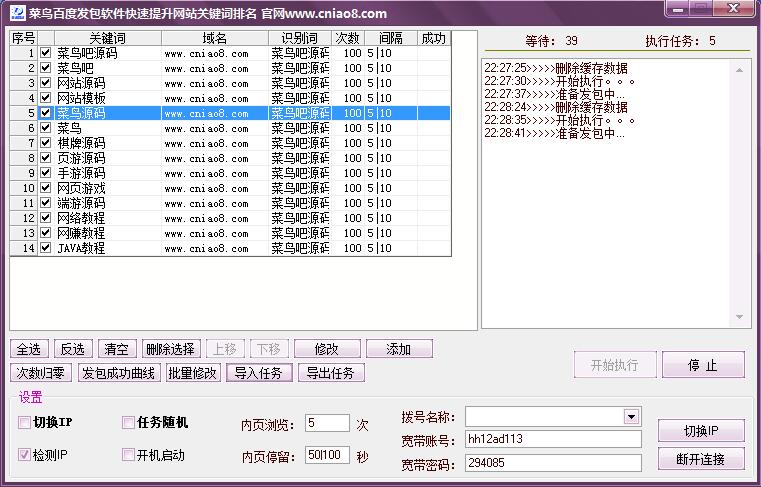
Task: Stop execution with the 停 止 button
Action: pos(703,365)
